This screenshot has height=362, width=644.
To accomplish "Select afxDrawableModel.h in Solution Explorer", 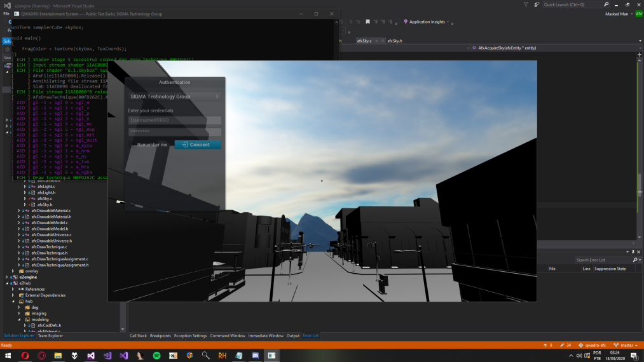I will pos(50,229).
